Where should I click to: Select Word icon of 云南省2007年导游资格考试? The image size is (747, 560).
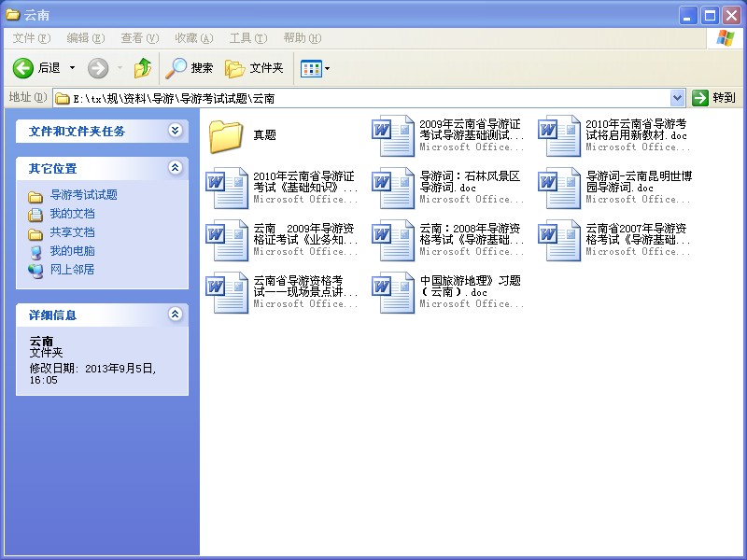[559, 240]
